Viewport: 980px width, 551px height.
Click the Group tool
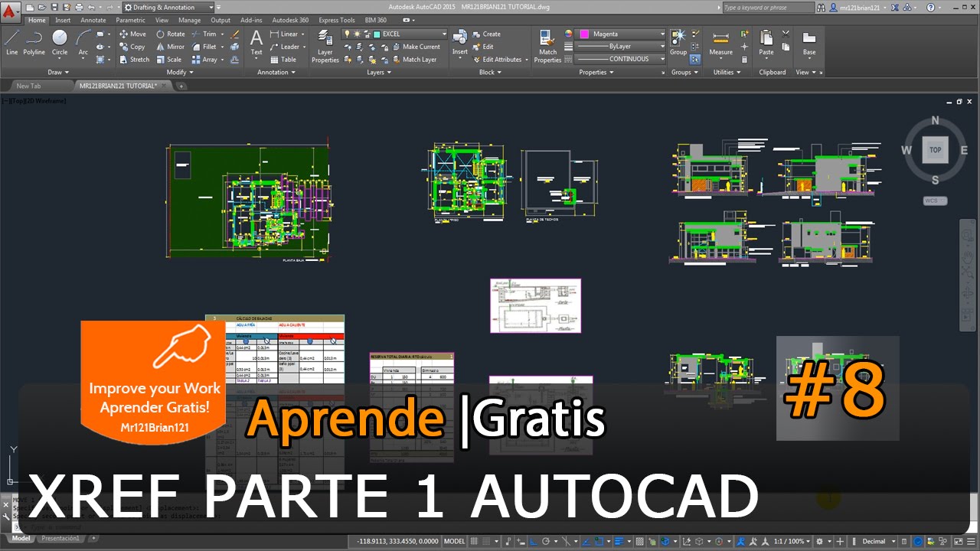[678, 43]
